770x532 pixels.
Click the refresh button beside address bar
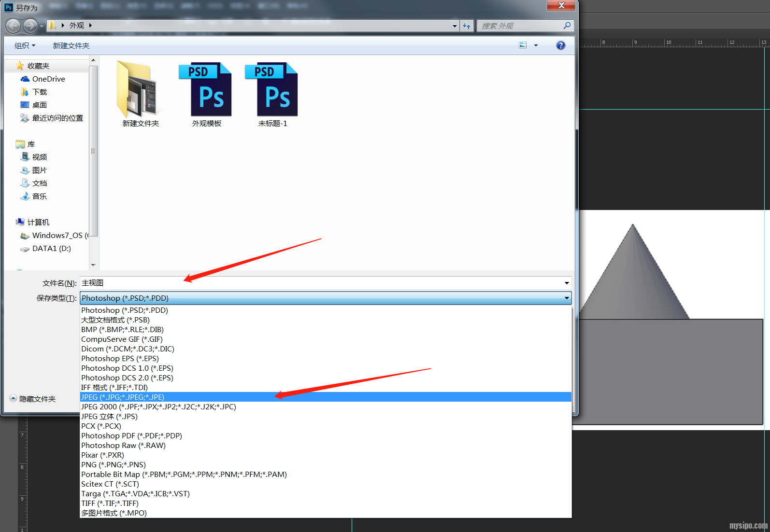click(467, 26)
